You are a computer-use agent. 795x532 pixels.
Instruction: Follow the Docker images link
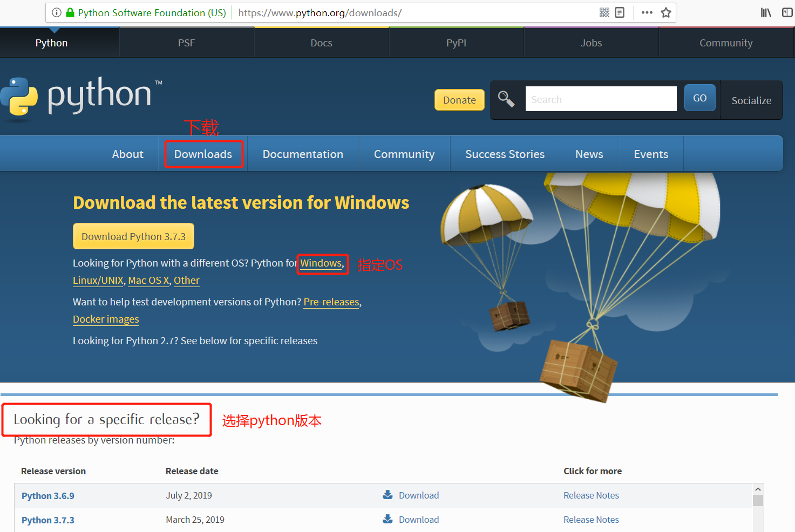click(x=106, y=319)
